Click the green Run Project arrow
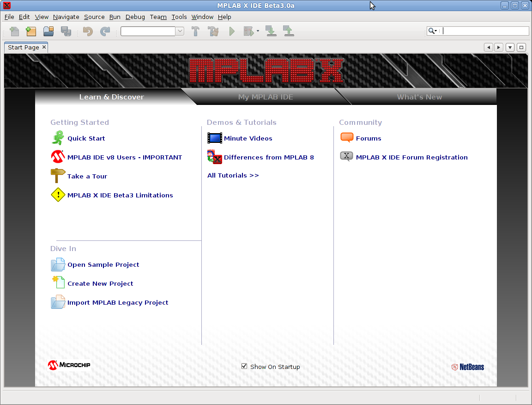The width and height of the screenshot is (532, 405). pos(232,31)
